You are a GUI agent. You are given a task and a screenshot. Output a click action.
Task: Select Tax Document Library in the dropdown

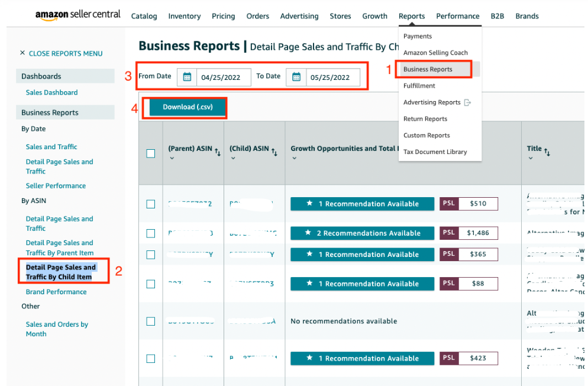pos(435,152)
